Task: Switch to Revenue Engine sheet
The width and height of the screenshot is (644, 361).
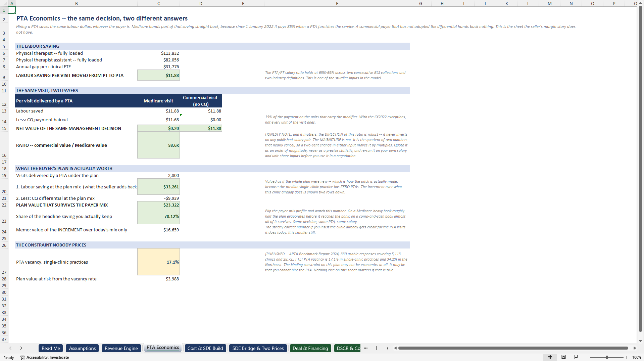Action: (x=121, y=348)
